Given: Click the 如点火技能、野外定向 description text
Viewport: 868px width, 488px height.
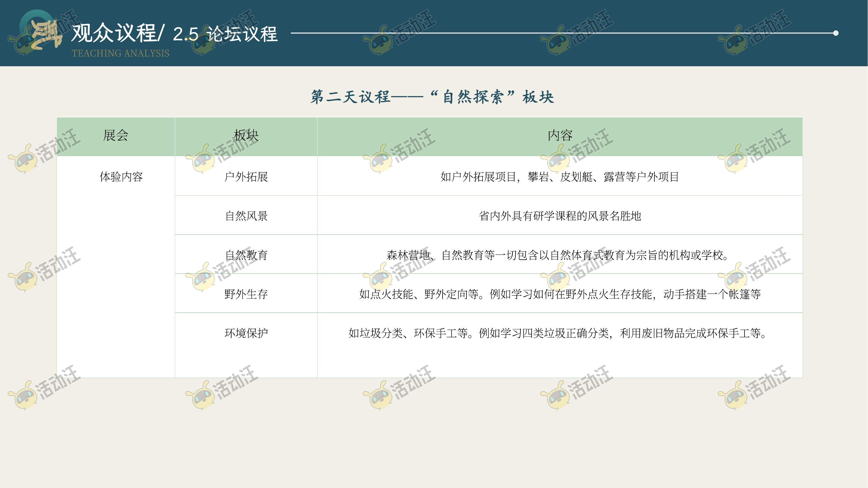Looking at the screenshot, I should coord(560,294).
